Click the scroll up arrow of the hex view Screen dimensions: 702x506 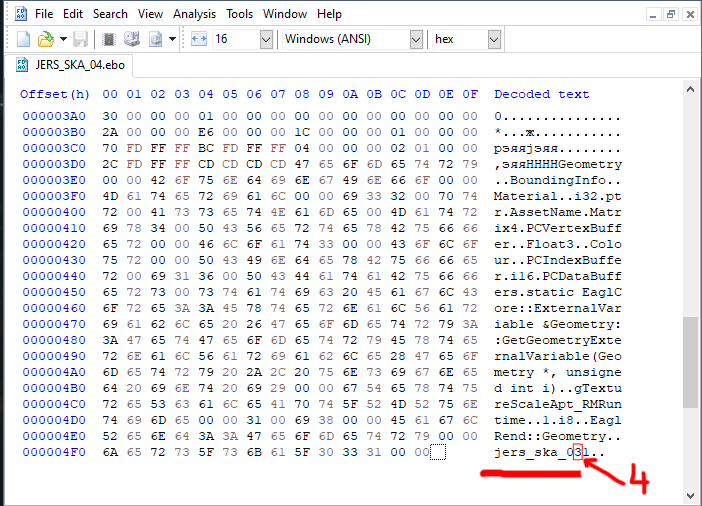click(690, 90)
